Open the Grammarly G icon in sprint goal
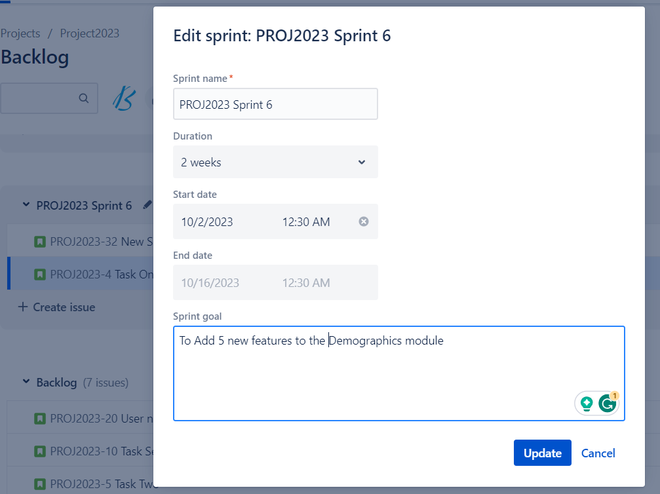 tap(607, 404)
